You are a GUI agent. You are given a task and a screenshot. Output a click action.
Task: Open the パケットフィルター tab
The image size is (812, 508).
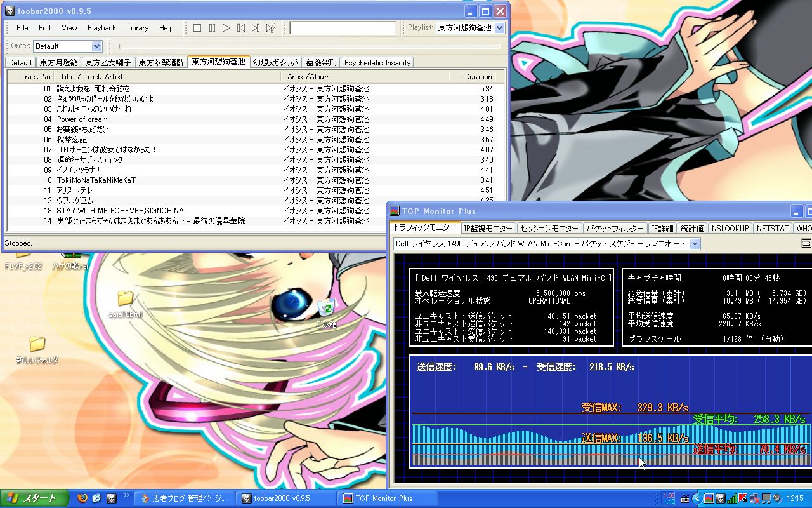tap(614, 228)
